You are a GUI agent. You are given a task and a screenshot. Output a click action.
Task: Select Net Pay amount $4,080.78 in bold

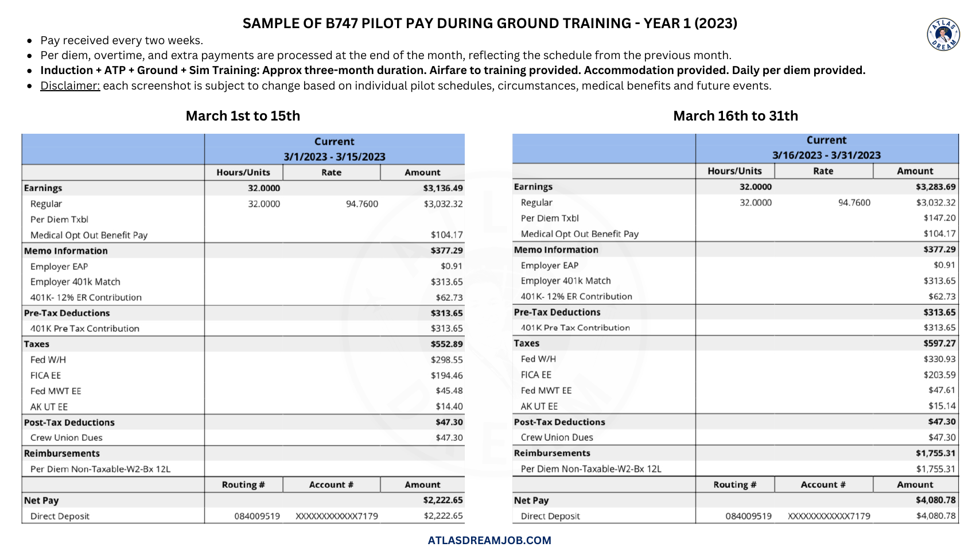point(936,500)
